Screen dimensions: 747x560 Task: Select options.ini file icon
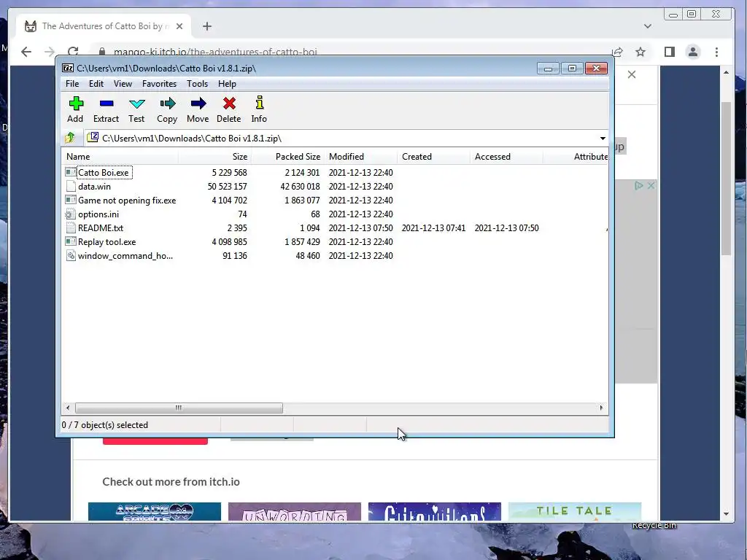coord(71,214)
